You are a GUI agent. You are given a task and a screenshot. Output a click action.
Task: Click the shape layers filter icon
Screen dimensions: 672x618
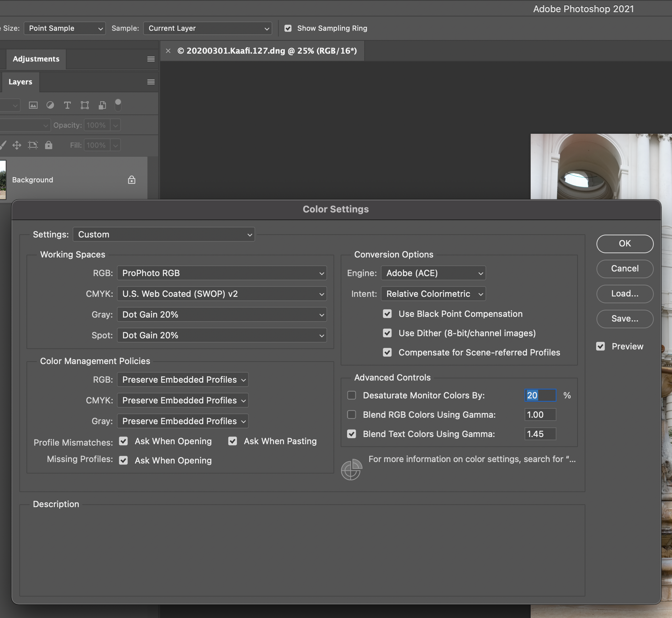click(85, 105)
